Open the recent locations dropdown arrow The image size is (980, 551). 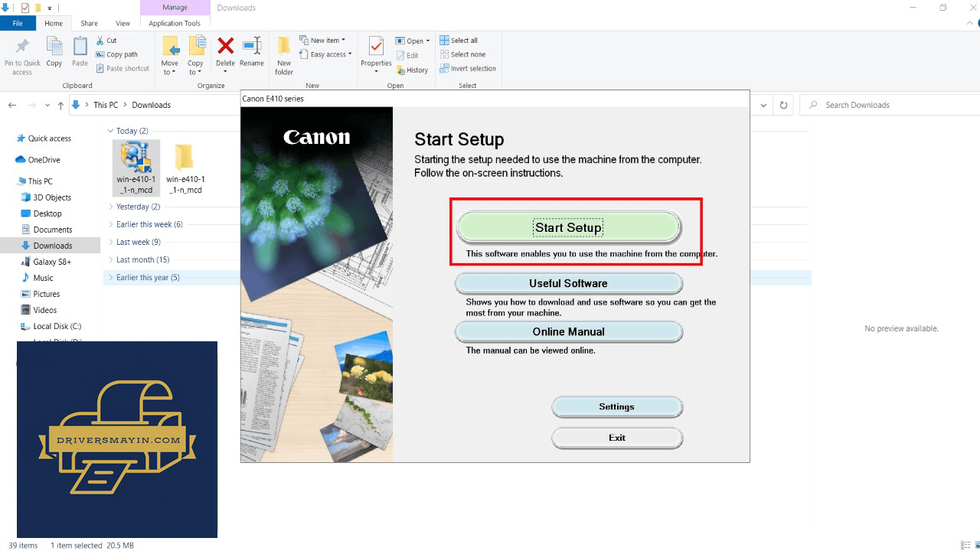[x=47, y=106]
